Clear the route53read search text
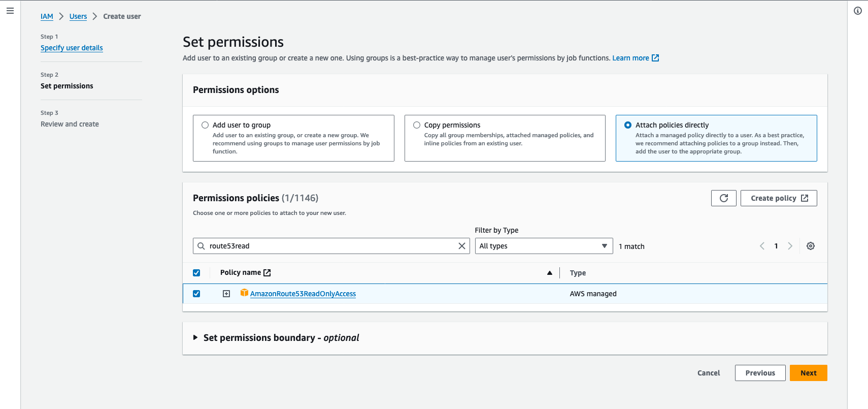Viewport: 868px width, 409px height. coord(462,246)
